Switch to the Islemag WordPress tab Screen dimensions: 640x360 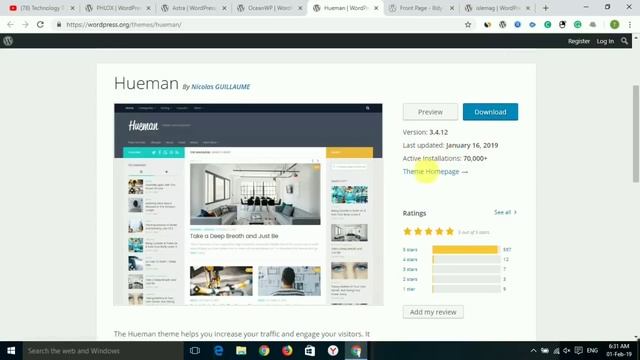click(497, 8)
